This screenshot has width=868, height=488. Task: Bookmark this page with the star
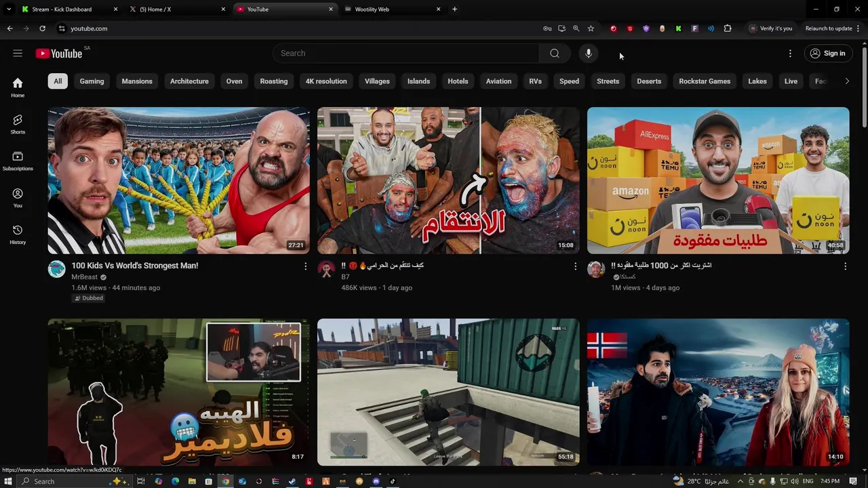tap(591, 28)
